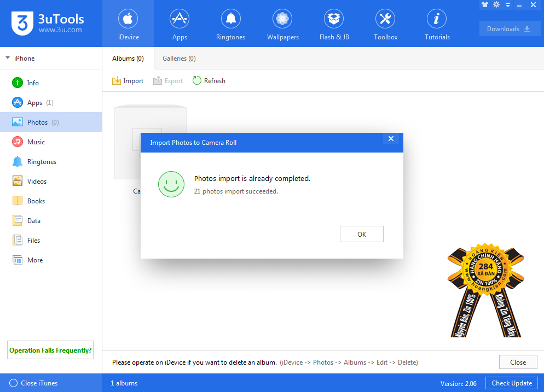Open the Operation Fails Frequently? link
This screenshot has width=544, height=392.
(x=50, y=350)
